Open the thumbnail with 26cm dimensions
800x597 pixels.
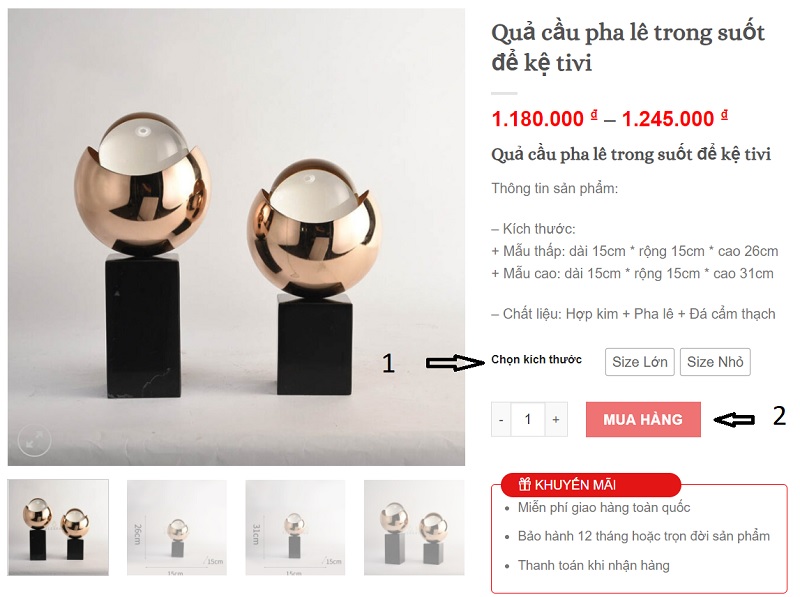coord(177,527)
